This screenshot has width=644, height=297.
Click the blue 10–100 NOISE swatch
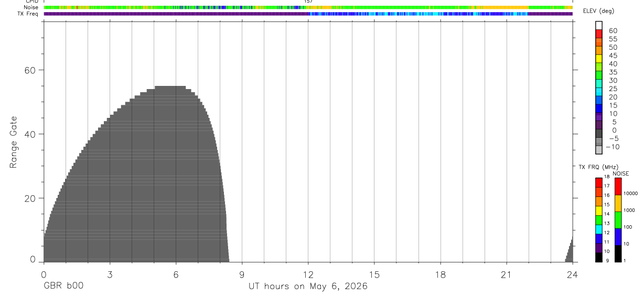tap(618, 237)
